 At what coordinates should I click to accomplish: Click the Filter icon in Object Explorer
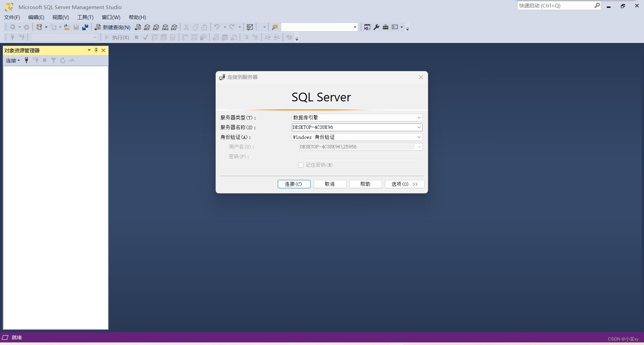click(x=54, y=60)
